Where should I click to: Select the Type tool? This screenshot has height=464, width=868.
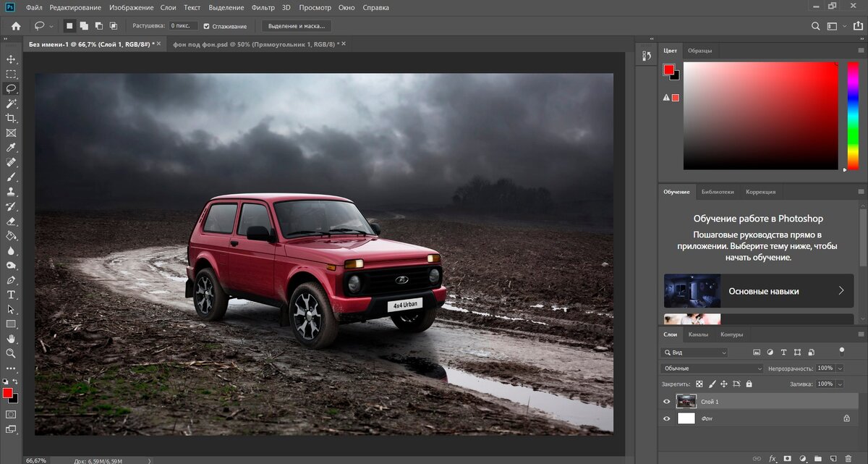click(11, 295)
